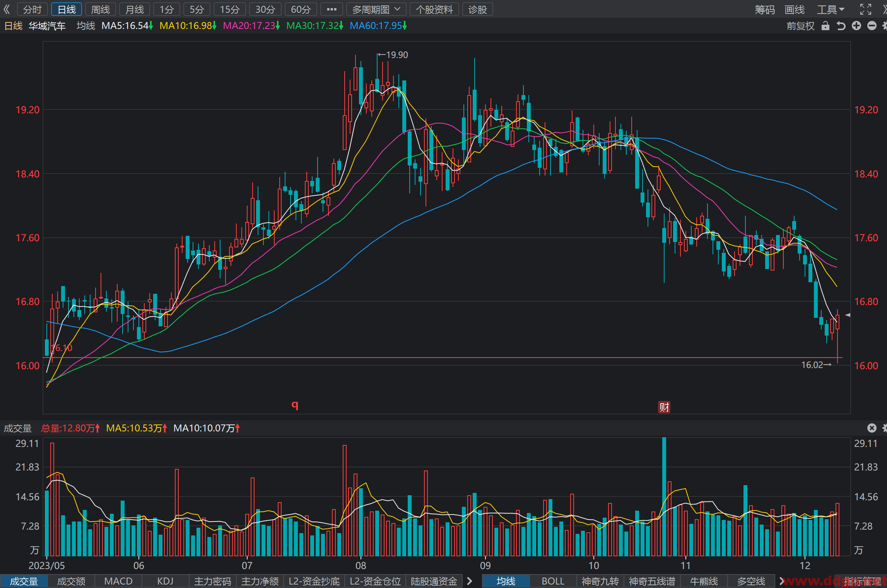The height and width of the screenshot is (588, 887).
Task: Switch to the 5分 five-minute chart
Action: pos(197,9)
